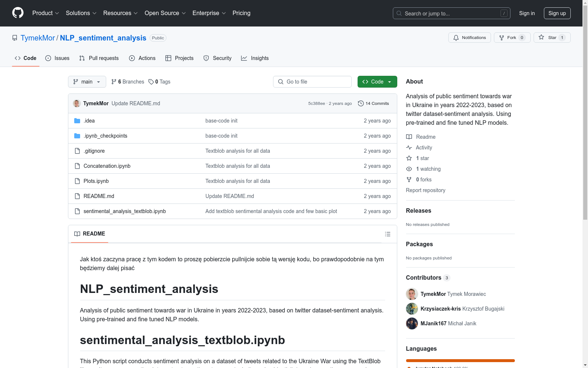This screenshot has height=368, width=588.
Task: Click the tag icon next to 0 Tags
Action: coord(152,82)
